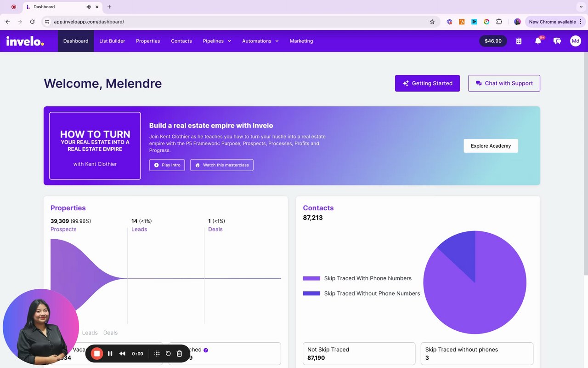Image resolution: width=588 pixels, height=368 pixels.
Task: Click the 87,213 contacts total
Action: pyautogui.click(x=313, y=218)
